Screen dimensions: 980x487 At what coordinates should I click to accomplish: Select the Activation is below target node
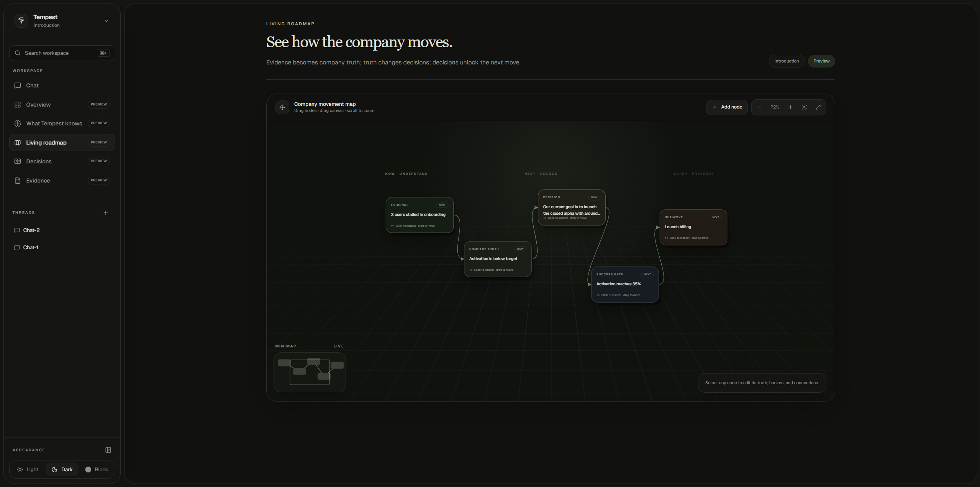[498, 259]
